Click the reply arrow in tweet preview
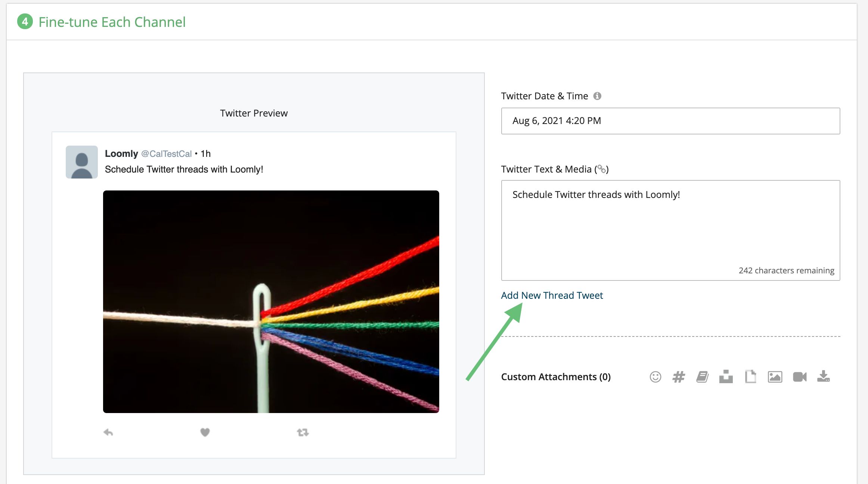 pyautogui.click(x=108, y=432)
